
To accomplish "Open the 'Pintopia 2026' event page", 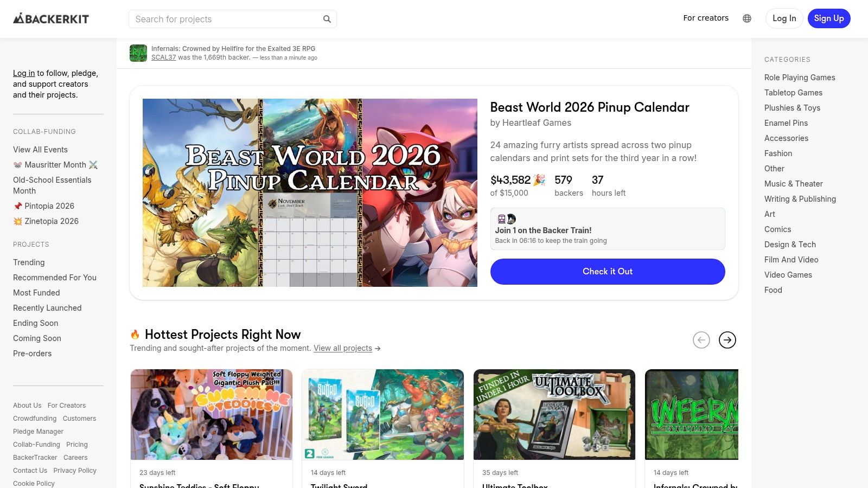I will (43, 206).
